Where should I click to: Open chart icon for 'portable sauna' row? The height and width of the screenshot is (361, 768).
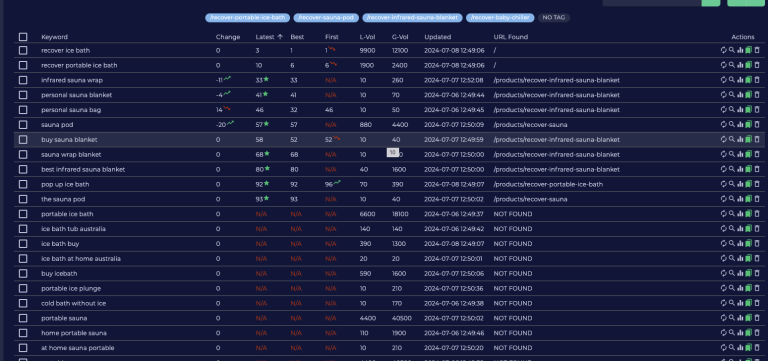tap(740, 318)
